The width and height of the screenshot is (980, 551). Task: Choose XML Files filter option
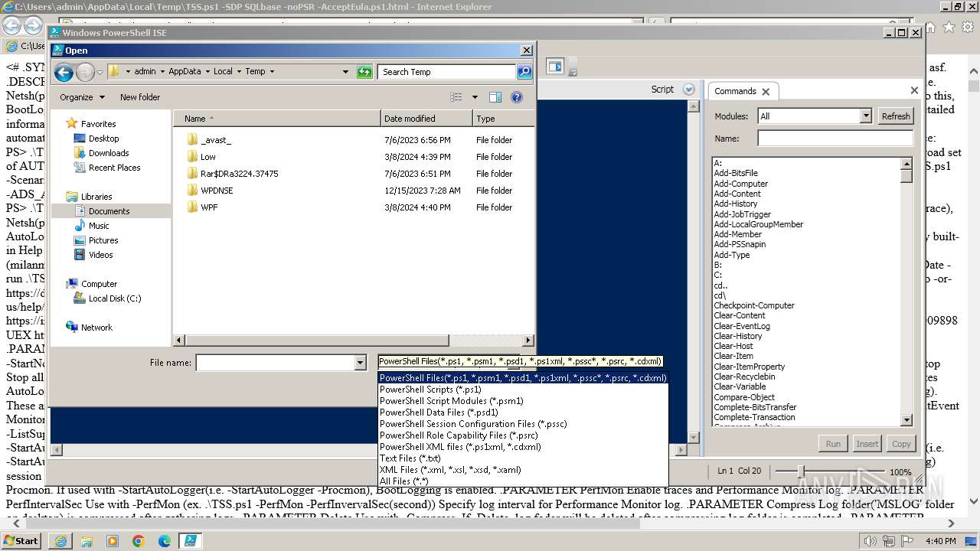450,470
